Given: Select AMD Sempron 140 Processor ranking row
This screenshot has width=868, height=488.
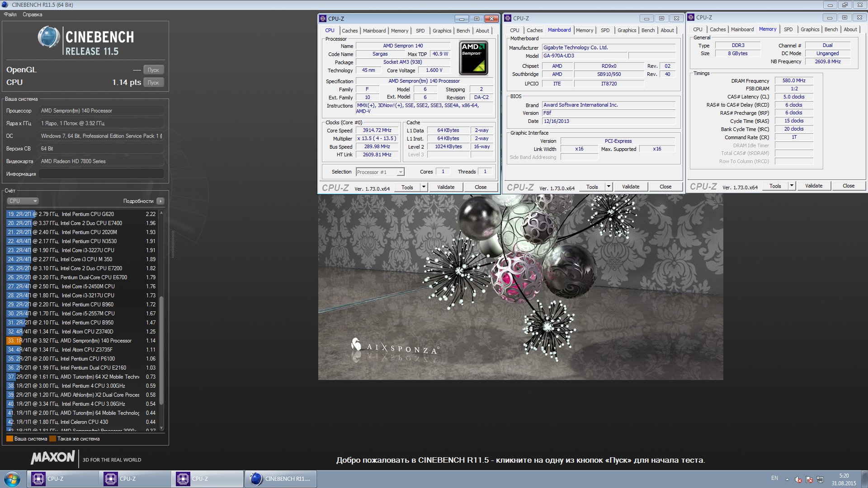Looking at the screenshot, I should click(81, 341).
